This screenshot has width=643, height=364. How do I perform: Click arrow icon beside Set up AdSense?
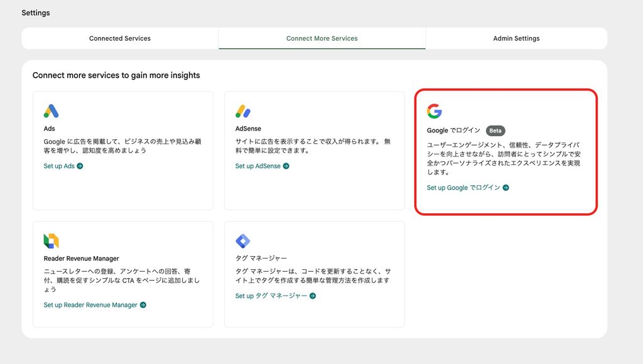pyautogui.click(x=286, y=166)
